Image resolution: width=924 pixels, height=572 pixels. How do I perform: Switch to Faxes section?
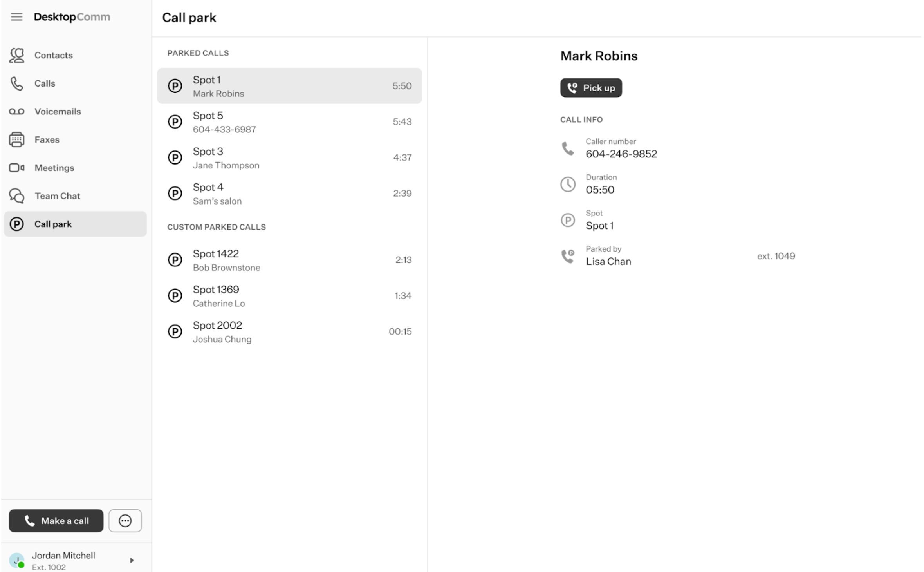click(75, 140)
